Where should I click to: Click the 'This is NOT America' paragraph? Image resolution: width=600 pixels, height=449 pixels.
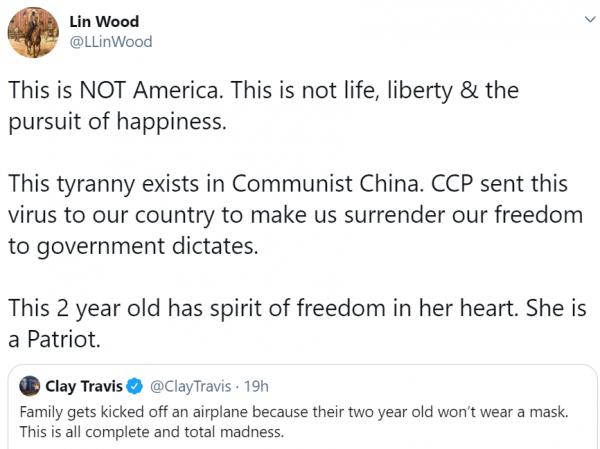pos(262,103)
